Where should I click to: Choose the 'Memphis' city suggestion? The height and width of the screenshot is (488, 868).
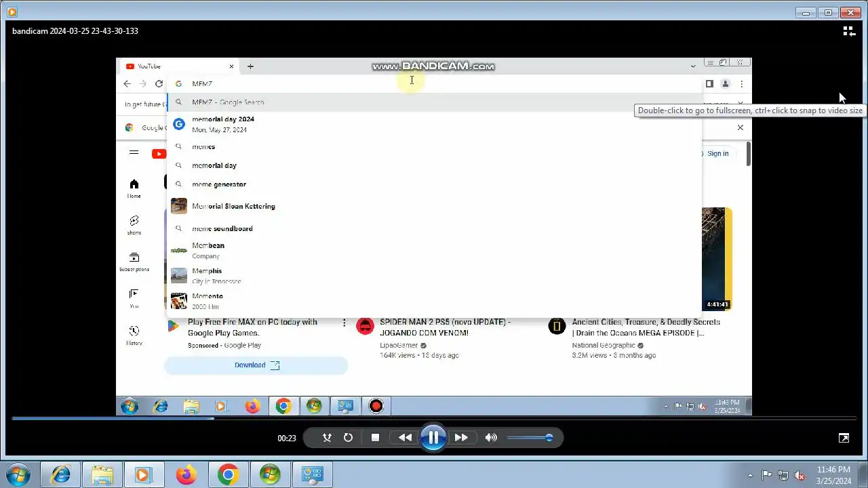[x=434, y=276]
